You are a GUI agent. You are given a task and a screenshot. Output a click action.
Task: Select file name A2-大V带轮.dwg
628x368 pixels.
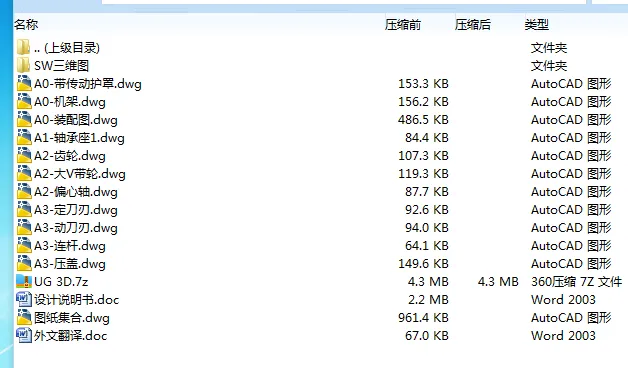80,174
